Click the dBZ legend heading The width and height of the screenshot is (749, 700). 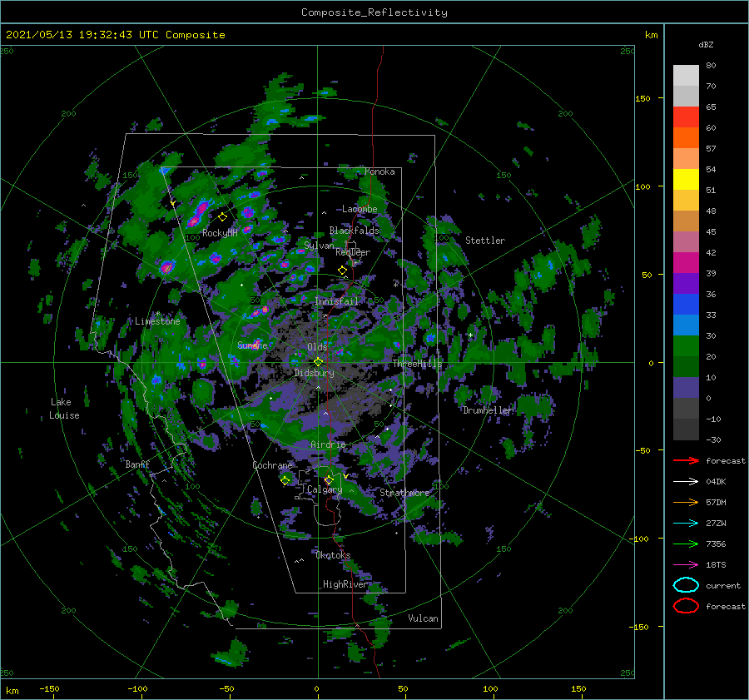[706, 45]
